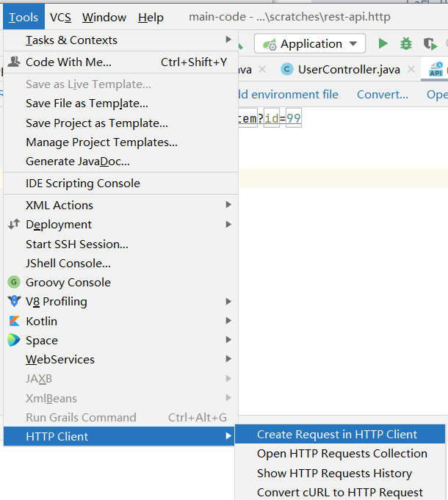Close the partially hidden java tab
The width and height of the screenshot is (448, 500).
click(262, 69)
